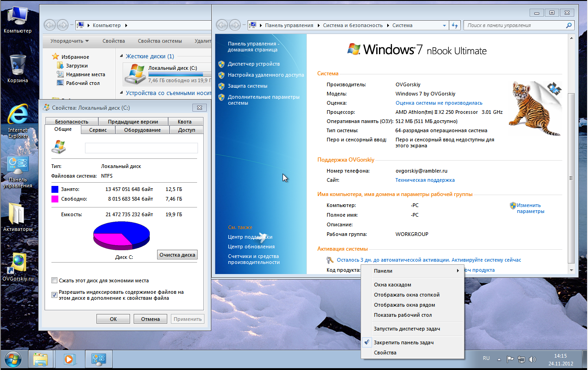The width and height of the screenshot is (588, 370).
Task: Open Защита системы link
Action: click(x=248, y=86)
